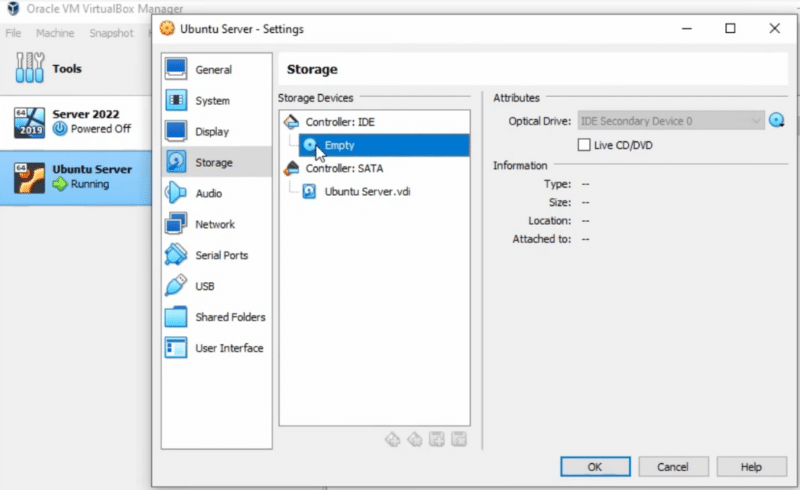
Task: Click the OK button
Action: [x=594, y=467]
